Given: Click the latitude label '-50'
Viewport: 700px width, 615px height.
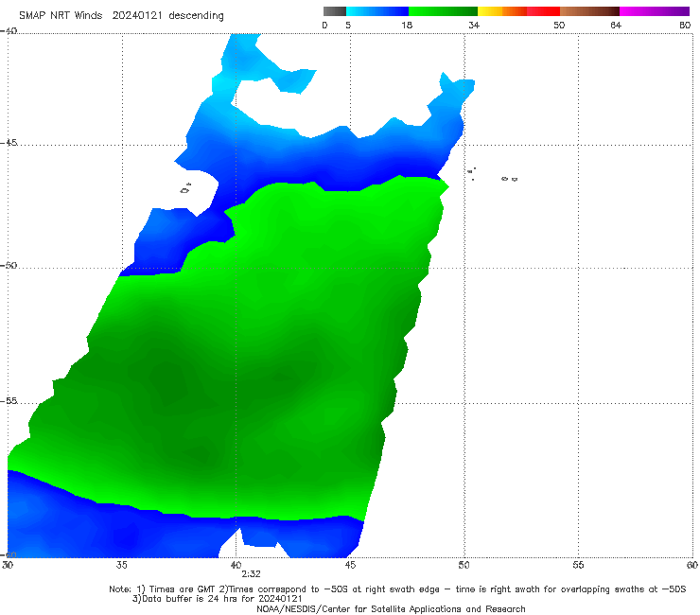Looking at the screenshot, I should tap(9, 265).
